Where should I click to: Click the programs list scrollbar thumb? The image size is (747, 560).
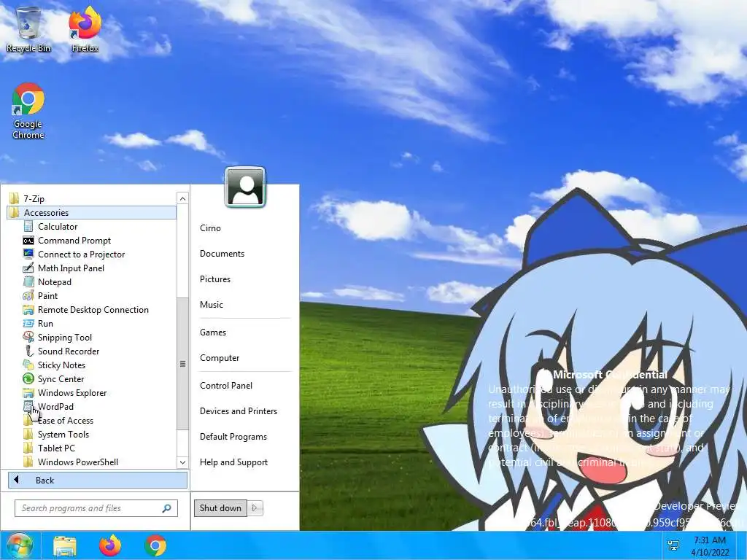[182, 364]
